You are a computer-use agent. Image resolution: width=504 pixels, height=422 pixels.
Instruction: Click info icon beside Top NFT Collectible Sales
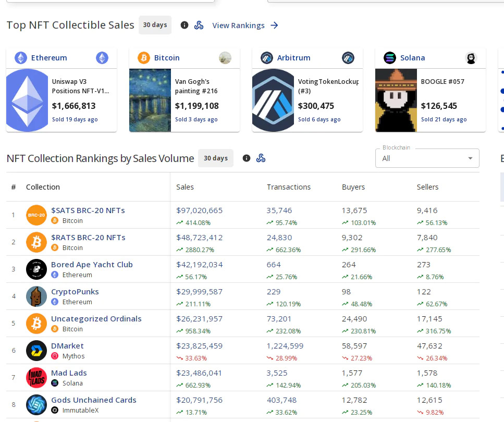click(184, 25)
